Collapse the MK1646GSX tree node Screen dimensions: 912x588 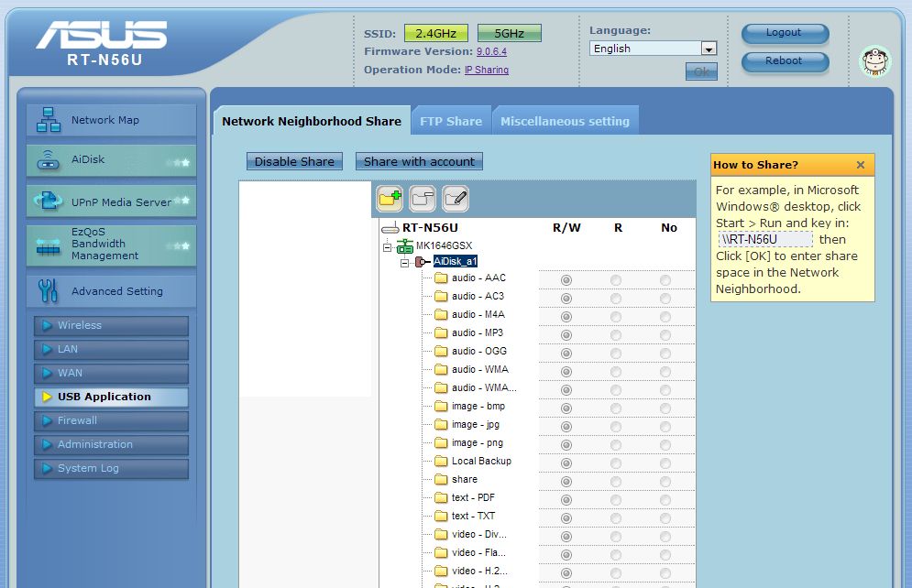pyautogui.click(x=388, y=246)
